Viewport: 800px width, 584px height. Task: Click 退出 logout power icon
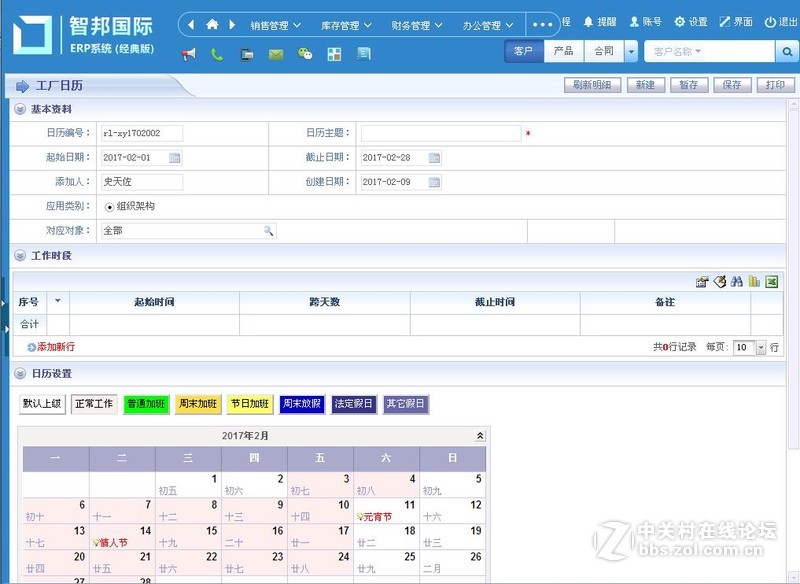click(x=781, y=22)
